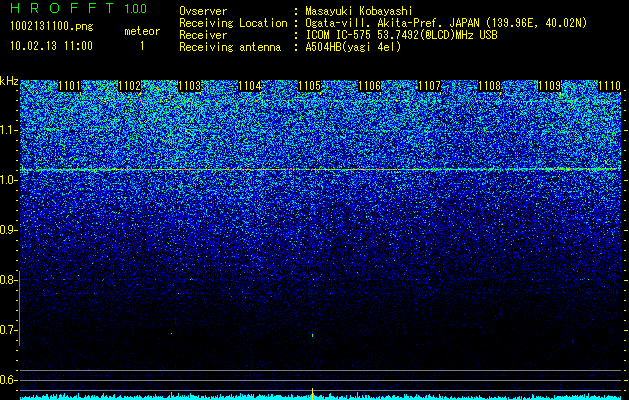
Task: Click the 1103 time marker label
Action: click(x=189, y=86)
